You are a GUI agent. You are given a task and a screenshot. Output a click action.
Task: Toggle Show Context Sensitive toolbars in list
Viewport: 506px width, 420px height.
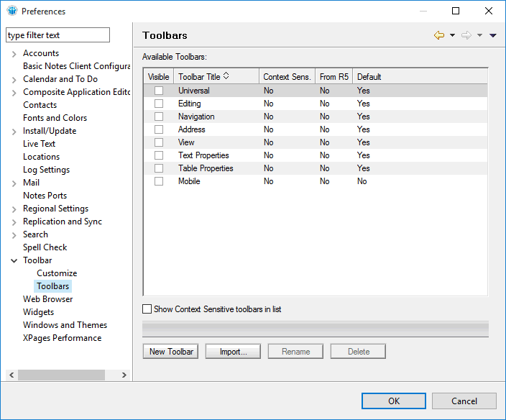pos(147,309)
